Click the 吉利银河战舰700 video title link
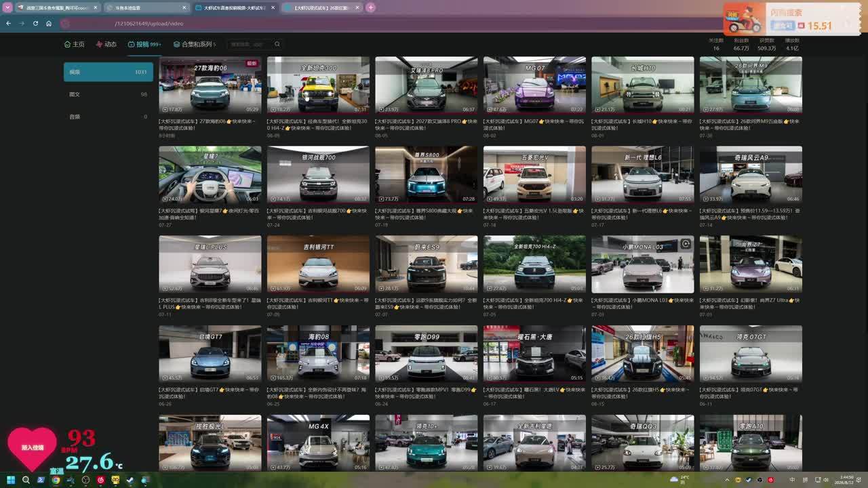This screenshot has width=868, height=488. [317, 213]
